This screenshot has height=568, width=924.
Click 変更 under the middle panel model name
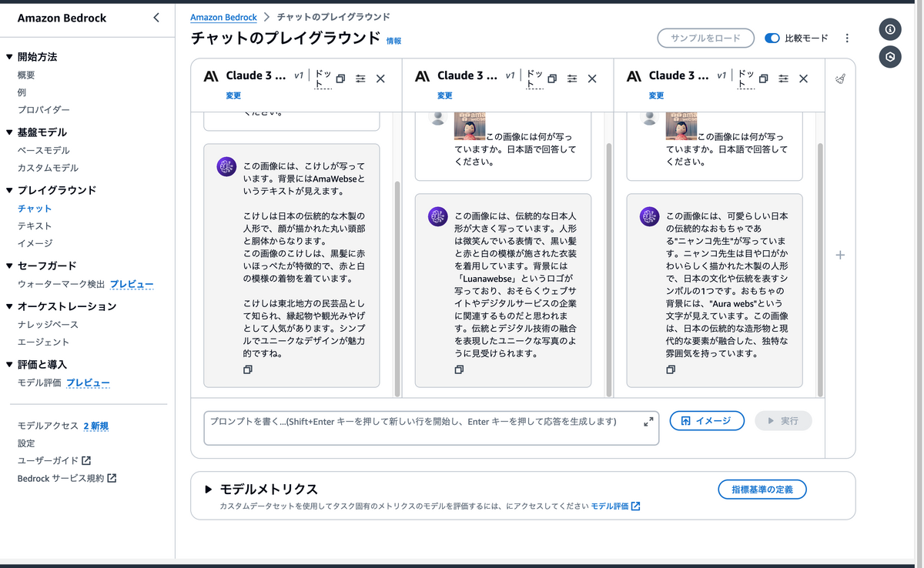click(445, 95)
